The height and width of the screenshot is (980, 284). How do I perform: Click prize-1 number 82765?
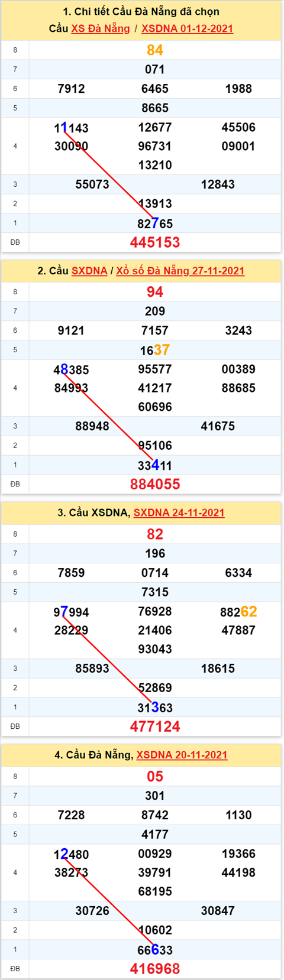(155, 223)
